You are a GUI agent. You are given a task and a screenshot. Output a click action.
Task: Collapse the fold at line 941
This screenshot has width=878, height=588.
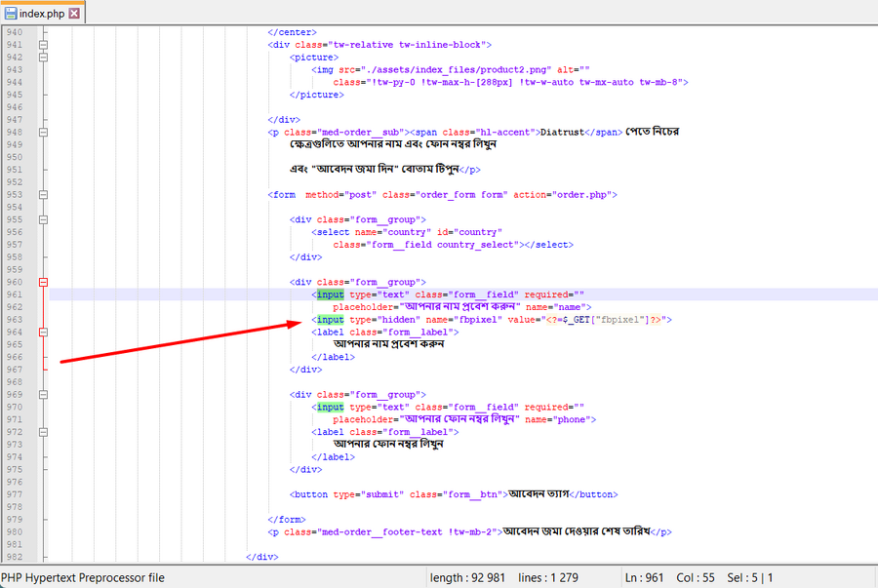tap(43, 45)
